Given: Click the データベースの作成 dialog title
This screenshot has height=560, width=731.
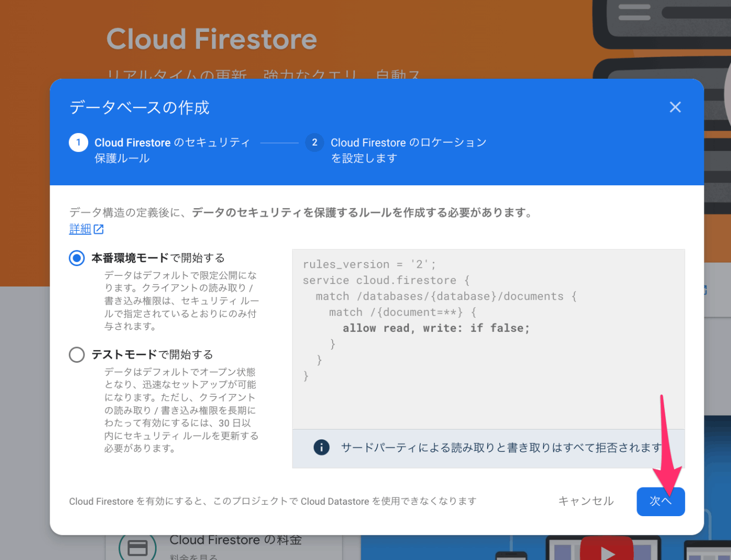Looking at the screenshot, I should 139,108.
